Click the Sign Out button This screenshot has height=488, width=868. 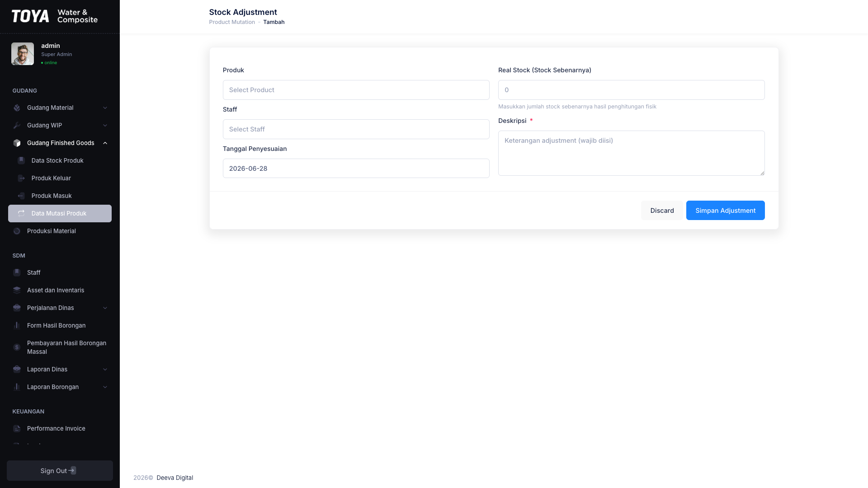[x=60, y=470]
